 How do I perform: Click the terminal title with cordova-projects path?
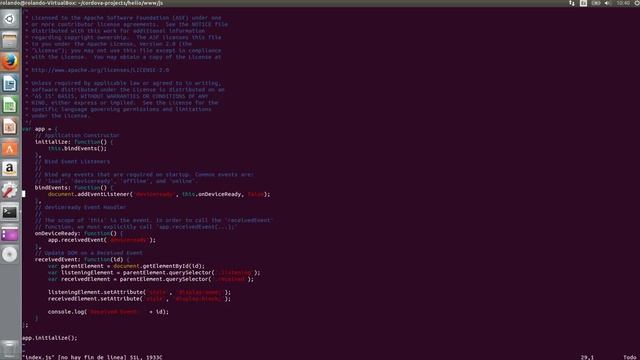click(81, 3)
